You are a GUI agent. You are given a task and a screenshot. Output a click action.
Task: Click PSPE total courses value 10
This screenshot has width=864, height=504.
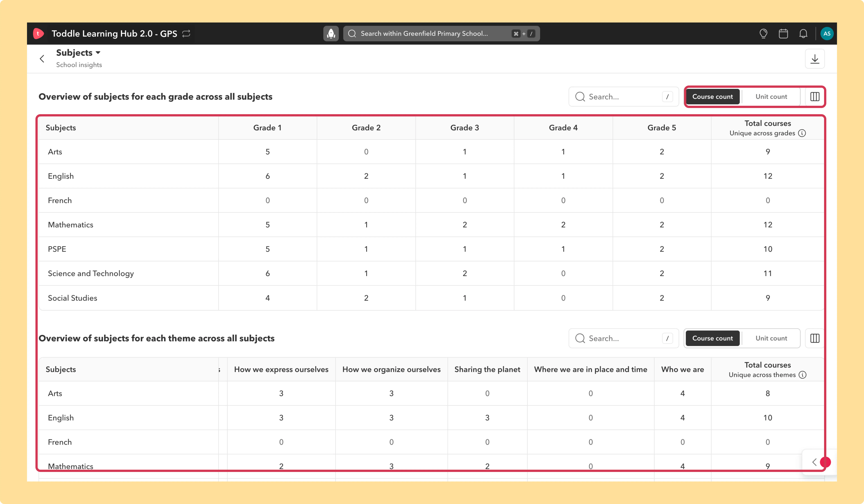pyautogui.click(x=768, y=249)
